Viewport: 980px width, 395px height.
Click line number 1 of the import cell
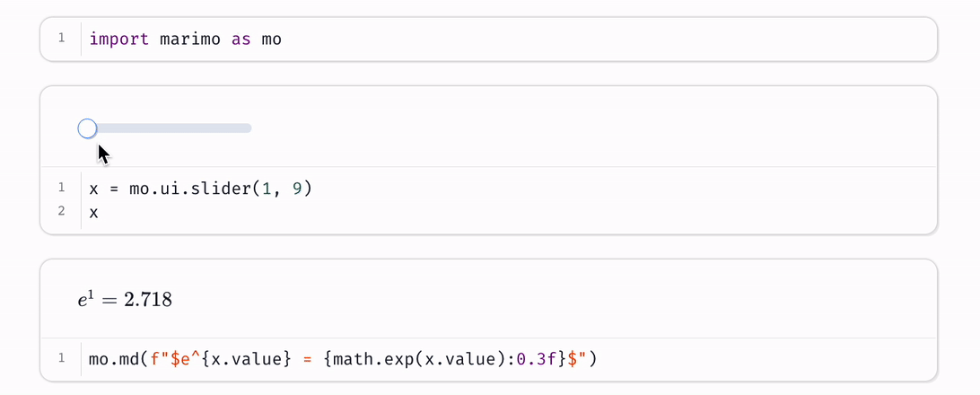tap(61, 39)
